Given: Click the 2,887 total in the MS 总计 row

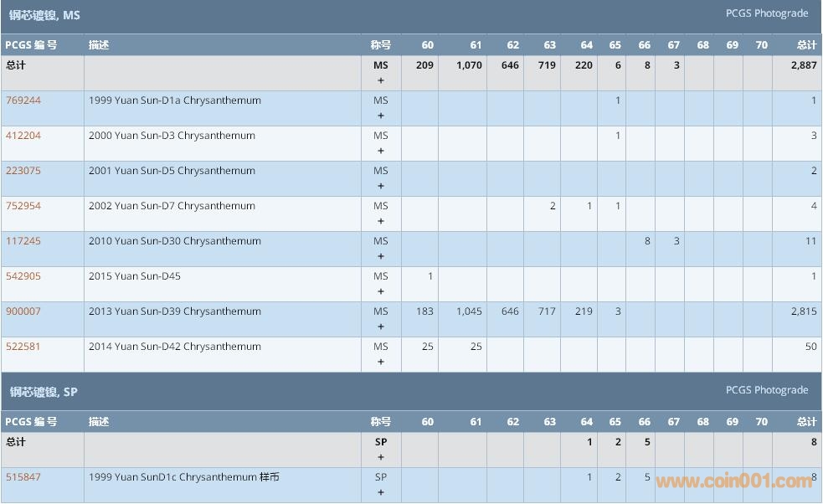Looking at the screenshot, I should pyautogui.click(x=803, y=65).
